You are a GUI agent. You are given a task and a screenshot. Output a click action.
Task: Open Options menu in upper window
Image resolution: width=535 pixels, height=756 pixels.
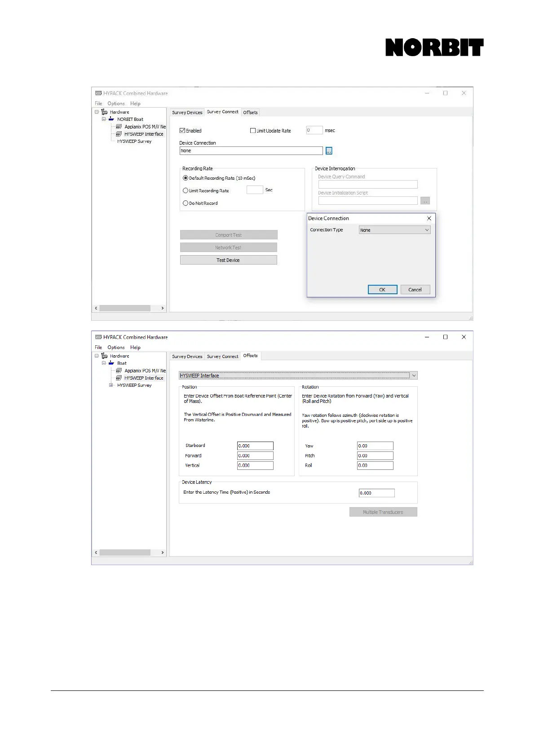click(x=116, y=103)
